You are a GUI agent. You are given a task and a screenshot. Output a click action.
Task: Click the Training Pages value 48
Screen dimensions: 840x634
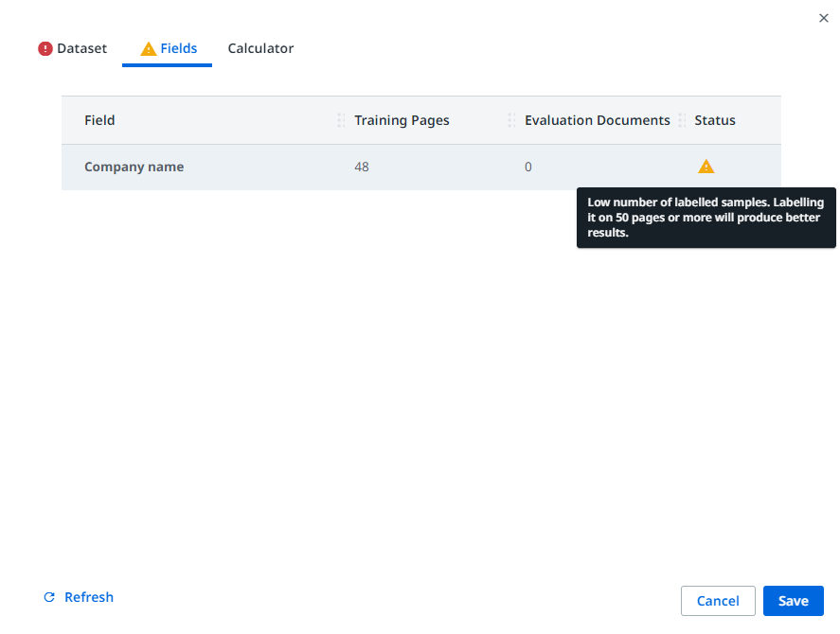pos(362,167)
